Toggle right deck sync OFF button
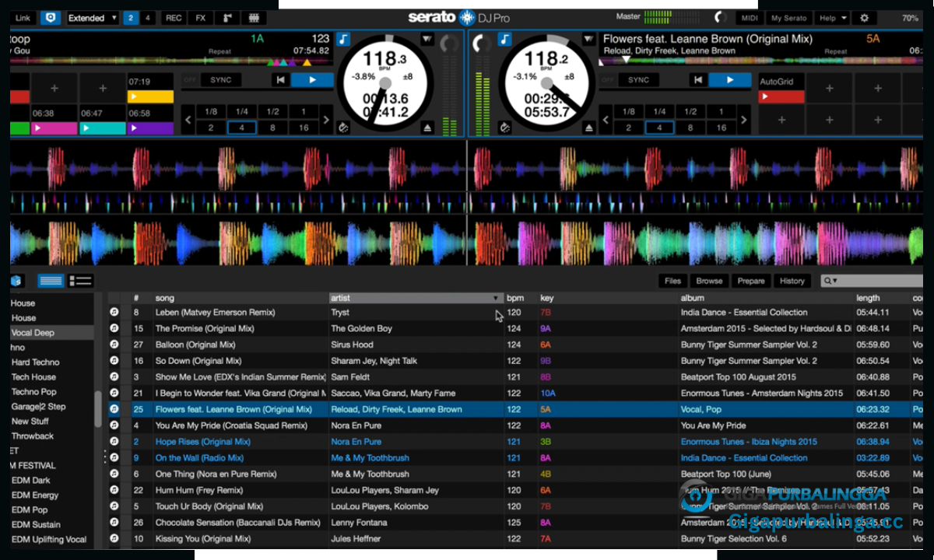The width and height of the screenshot is (934, 560). pos(606,79)
